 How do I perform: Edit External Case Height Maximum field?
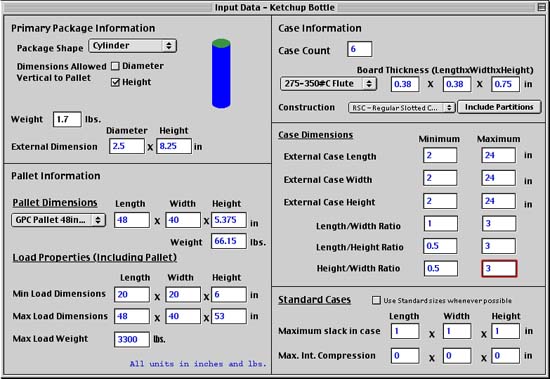pyautogui.click(x=498, y=201)
